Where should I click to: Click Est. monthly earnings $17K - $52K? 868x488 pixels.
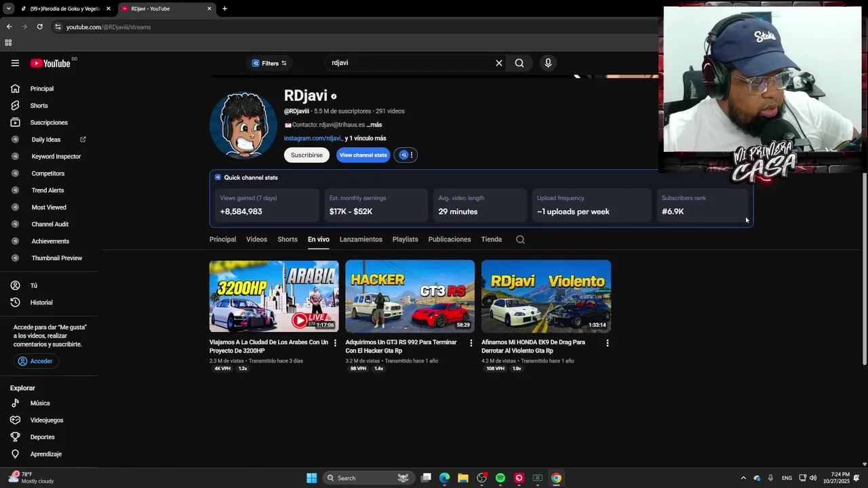coord(376,205)
